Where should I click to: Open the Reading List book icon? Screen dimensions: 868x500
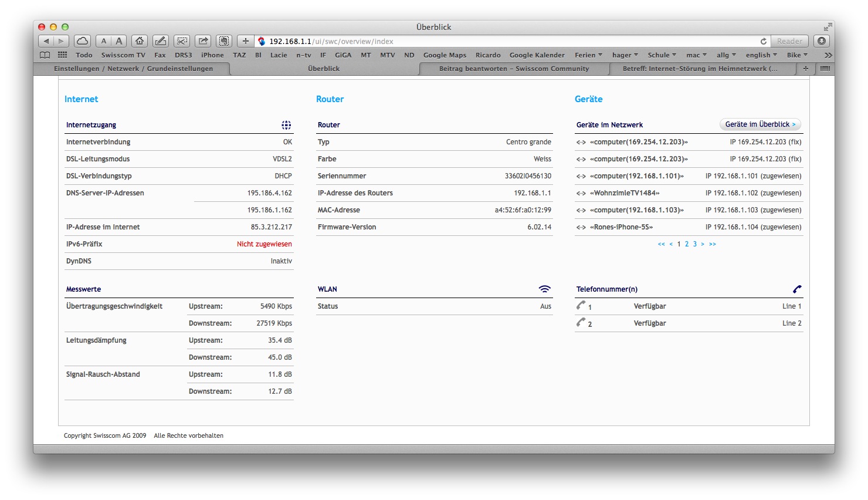[45, 55]
